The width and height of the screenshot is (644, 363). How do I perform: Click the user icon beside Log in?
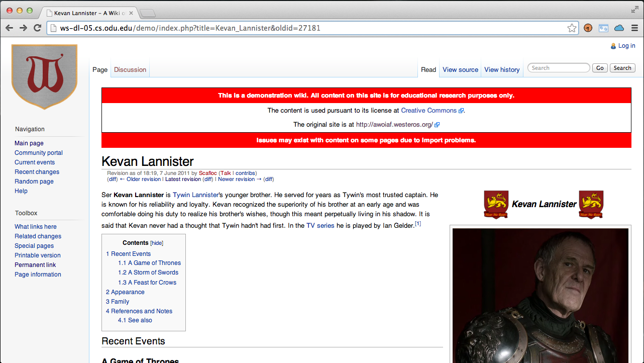coord(613,46)
